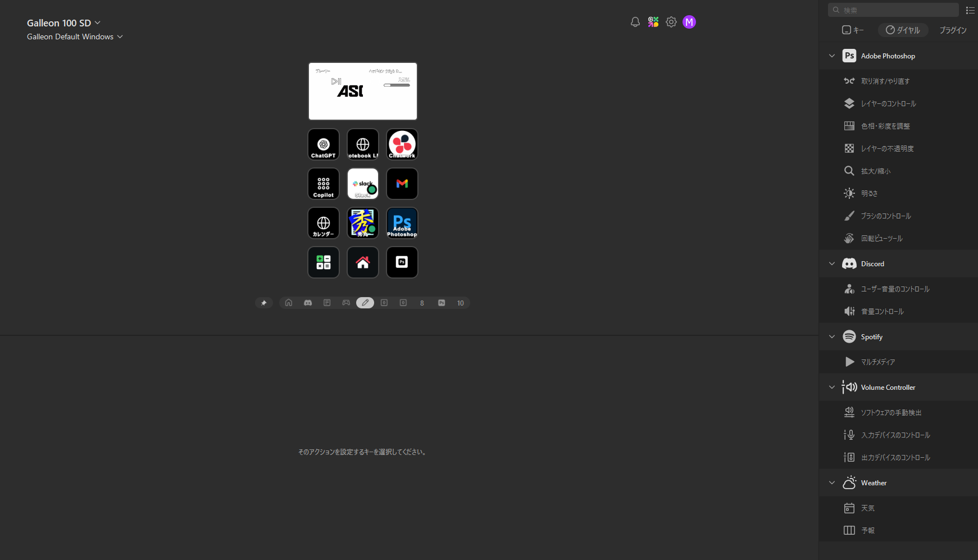Image resolution: width=978 pixels, height=560 pixels.
Task: Click the volume progress bar on LCD preview
Action: [397, 85]
